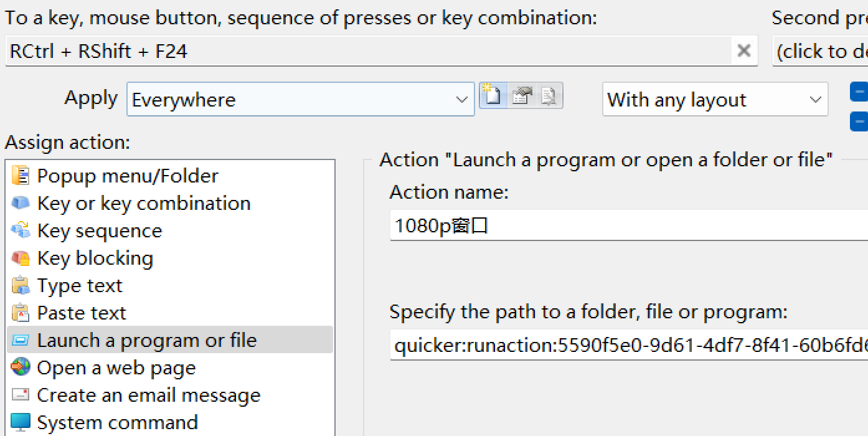Click the edit properties icon beside Apply
The width and height of the screenshot is (868, 436).
pyautogui.click(x=521, y=96)
